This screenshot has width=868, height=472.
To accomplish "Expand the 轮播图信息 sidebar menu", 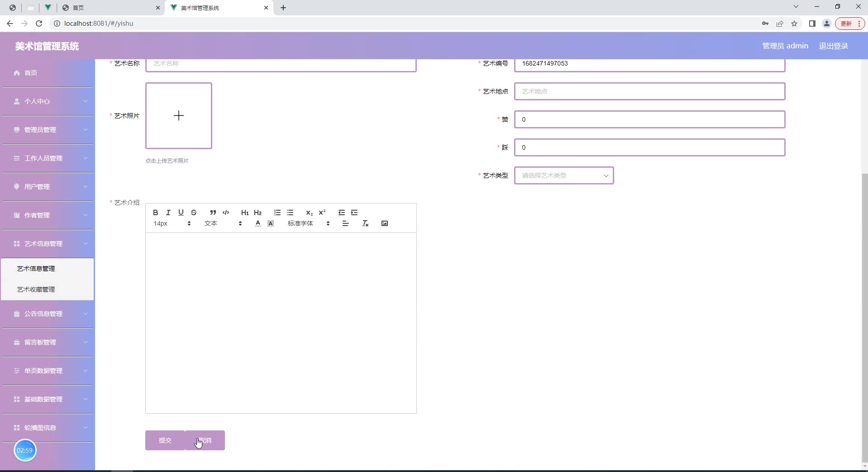I will pos(48,428).
